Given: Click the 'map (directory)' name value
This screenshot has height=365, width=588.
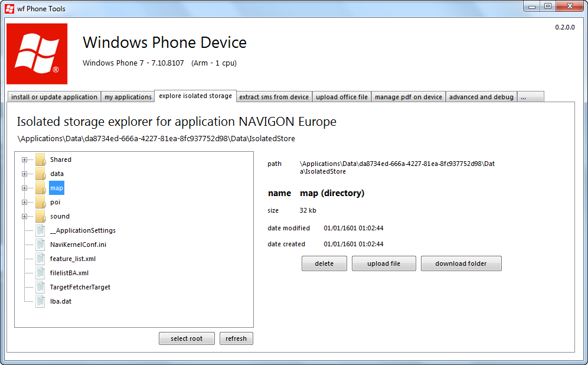Looking at the screenshot, I should click(332, 193).
